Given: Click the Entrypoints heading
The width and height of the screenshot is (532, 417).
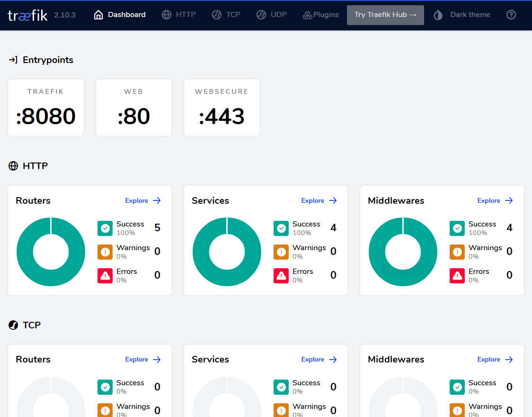Looking at the screenshot, I should click(48, 60).
